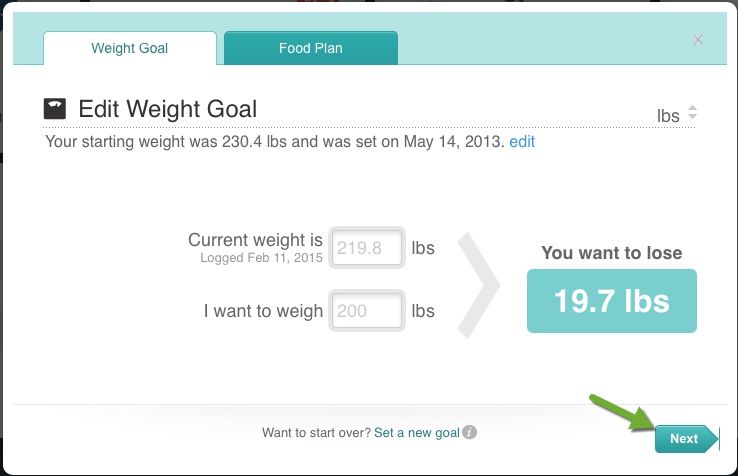Viewport: 738px width, 476px height.
Task: Switch to the Food Plan tab
Action: [x=311, y=48]
